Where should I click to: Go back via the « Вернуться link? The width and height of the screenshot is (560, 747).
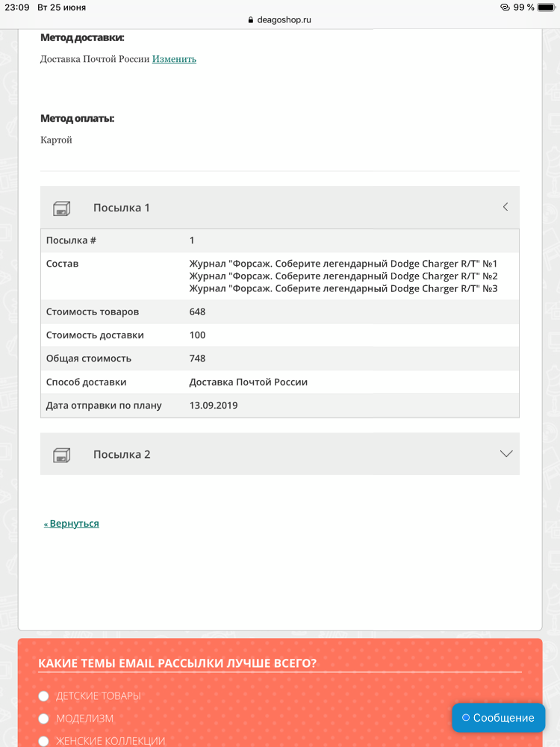pyautogui.click(x=72, y=524)
